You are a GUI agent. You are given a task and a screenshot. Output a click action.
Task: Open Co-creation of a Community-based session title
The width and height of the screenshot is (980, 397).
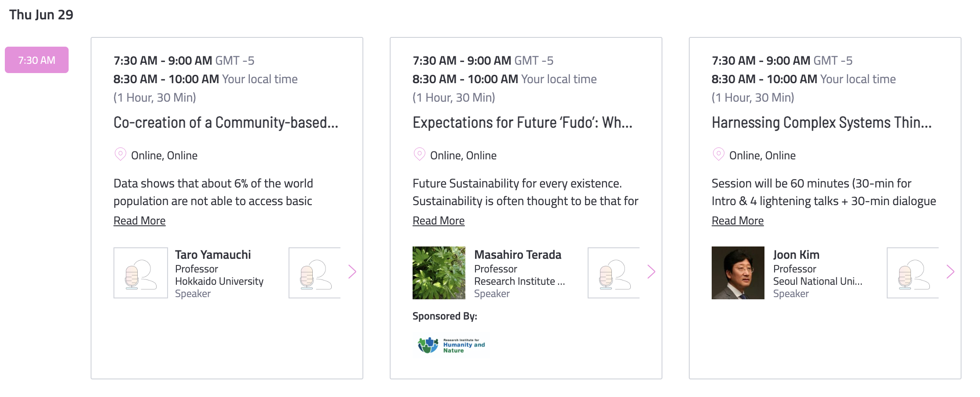tap(226, 122)
